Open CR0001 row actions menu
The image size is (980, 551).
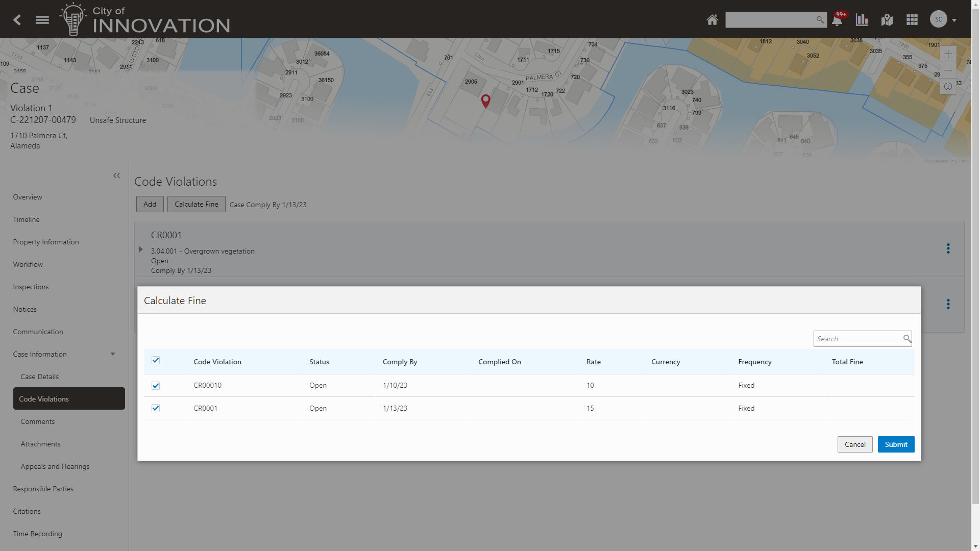tap(948, 248)
